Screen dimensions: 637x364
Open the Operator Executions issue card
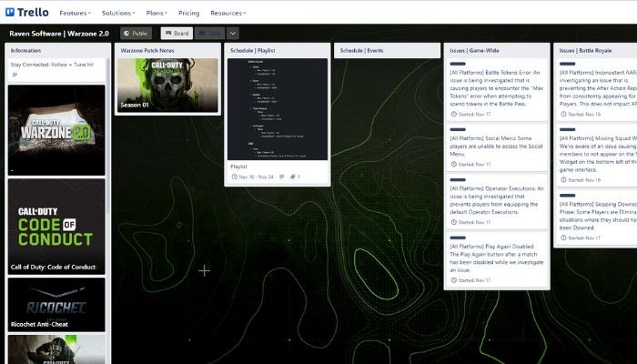497,202
